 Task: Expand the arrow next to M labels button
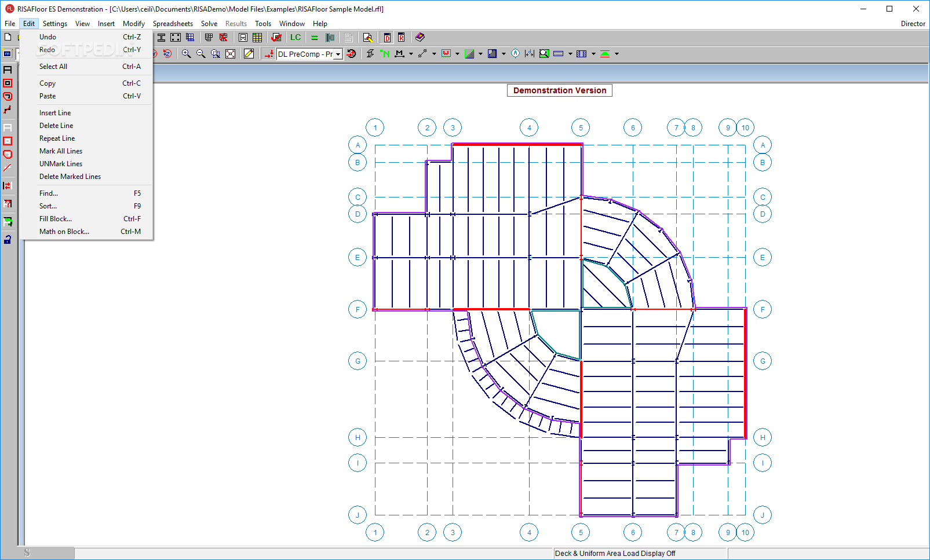pos(411,54)
